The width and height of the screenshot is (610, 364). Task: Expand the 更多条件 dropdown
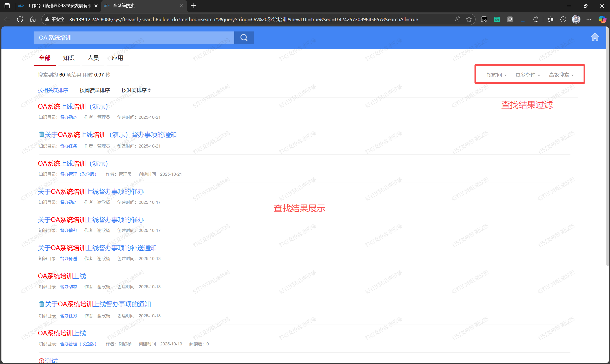tap(527, 75)
